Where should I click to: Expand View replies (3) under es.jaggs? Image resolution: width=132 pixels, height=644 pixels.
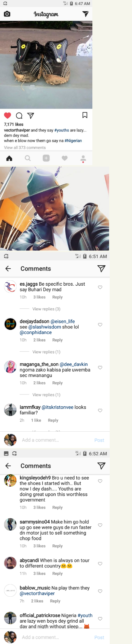point(46,309)
